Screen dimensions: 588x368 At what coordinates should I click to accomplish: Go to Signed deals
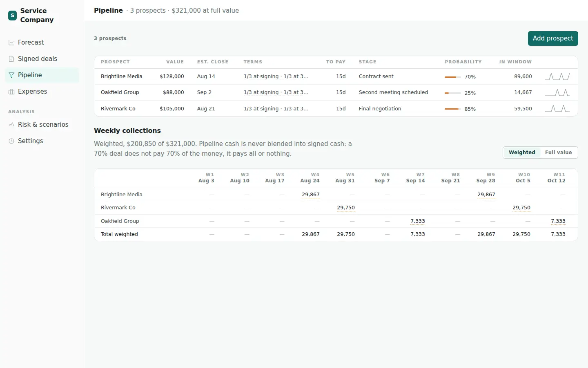(x=42, y=59)
